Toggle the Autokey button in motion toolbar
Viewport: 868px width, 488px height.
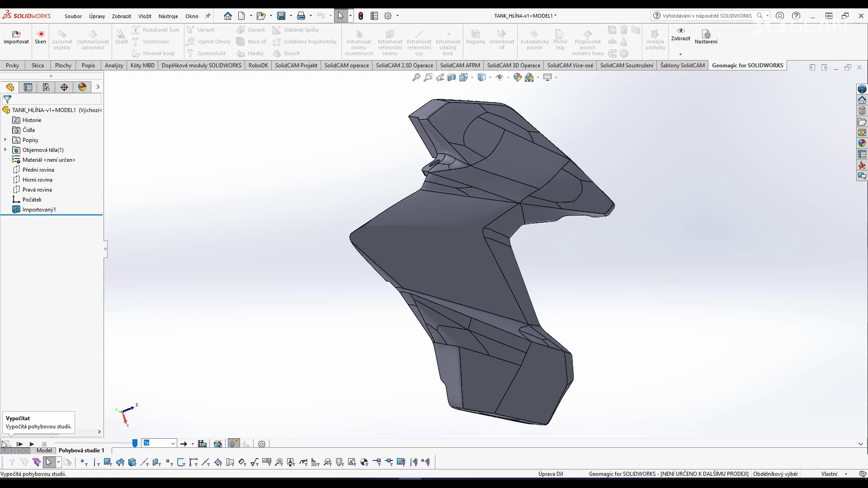(234, 444)
